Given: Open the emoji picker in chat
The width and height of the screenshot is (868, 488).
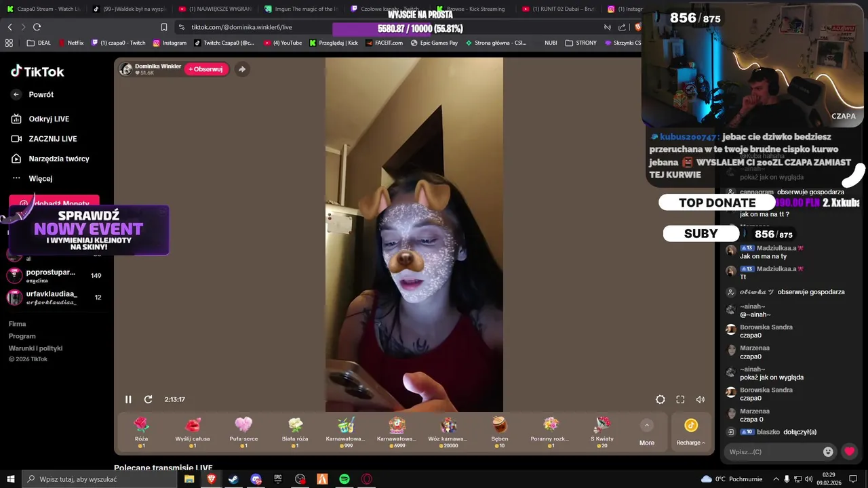Looking at the screenshot, I should (828, 451).
